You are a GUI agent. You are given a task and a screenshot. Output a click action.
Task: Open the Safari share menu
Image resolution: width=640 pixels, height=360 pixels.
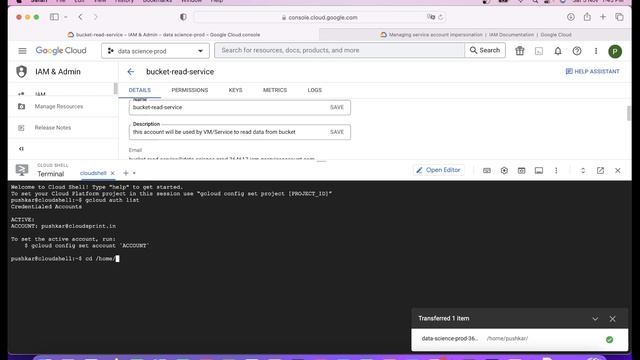[587, 17]
